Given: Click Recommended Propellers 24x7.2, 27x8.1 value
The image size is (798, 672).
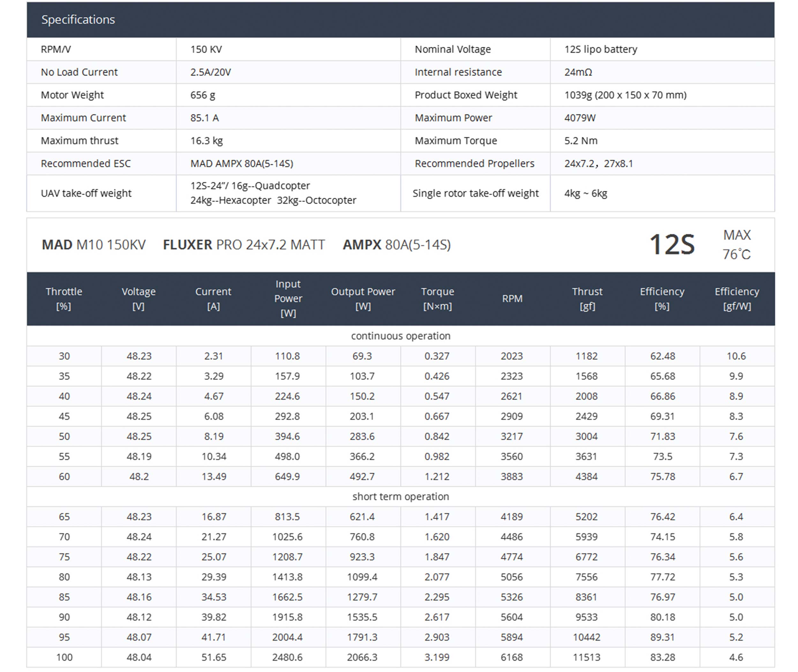Looking at the screenshot, I should 598,164.
